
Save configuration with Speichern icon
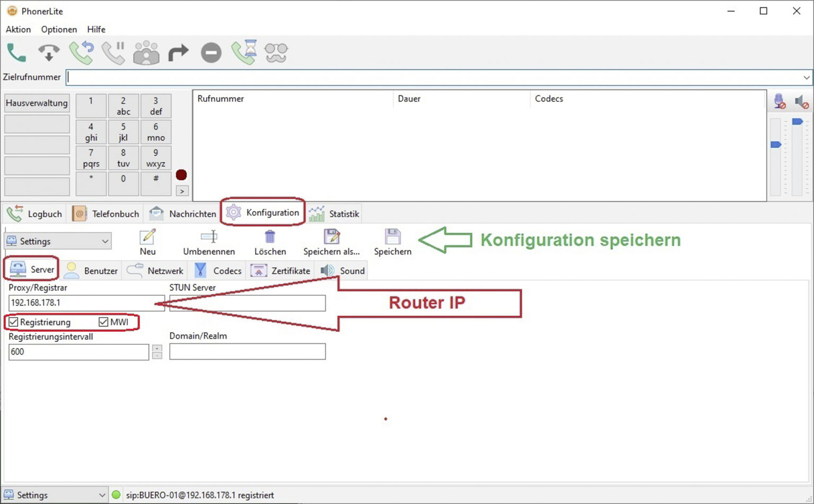point(393,242)
